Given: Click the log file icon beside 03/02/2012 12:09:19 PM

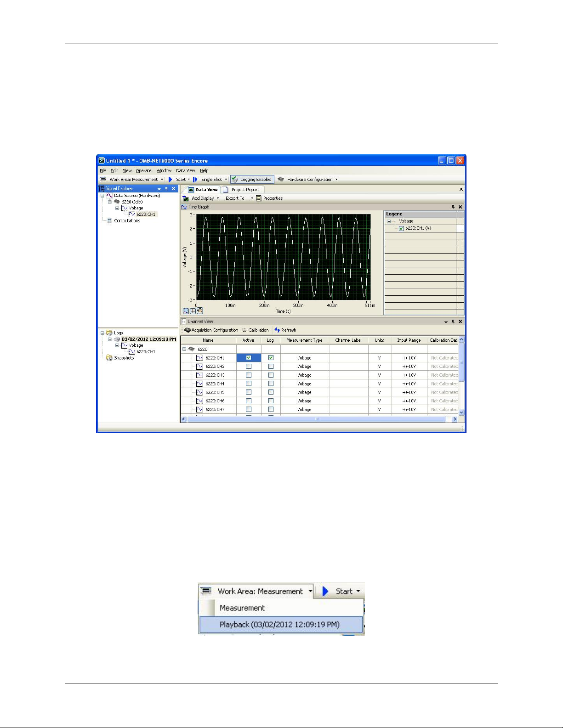Looking at the screenshot, I should point(117,339).
